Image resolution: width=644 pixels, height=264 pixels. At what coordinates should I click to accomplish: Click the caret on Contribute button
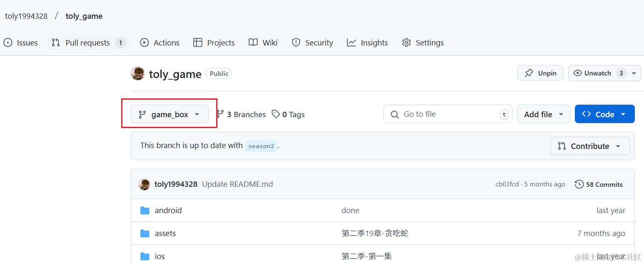(x=618, y=146)
